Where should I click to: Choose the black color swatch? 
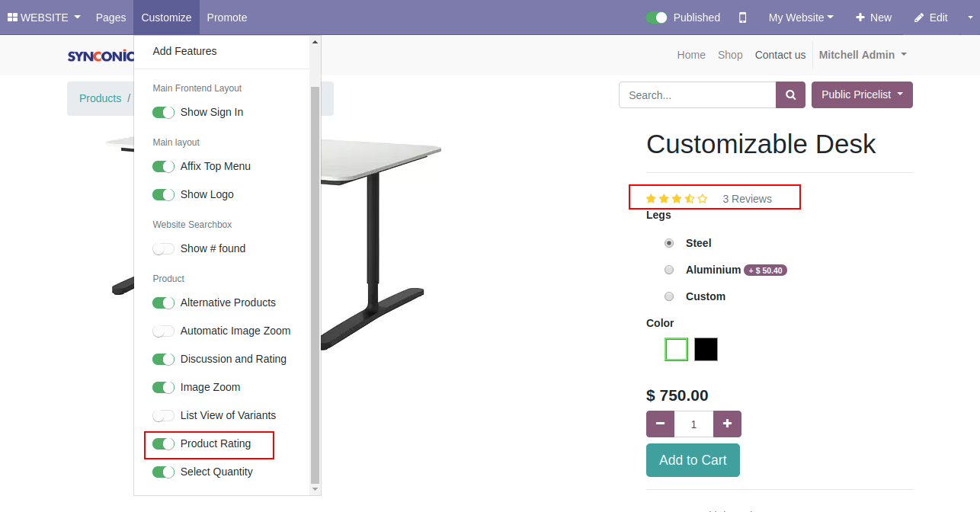click(706, 350)
